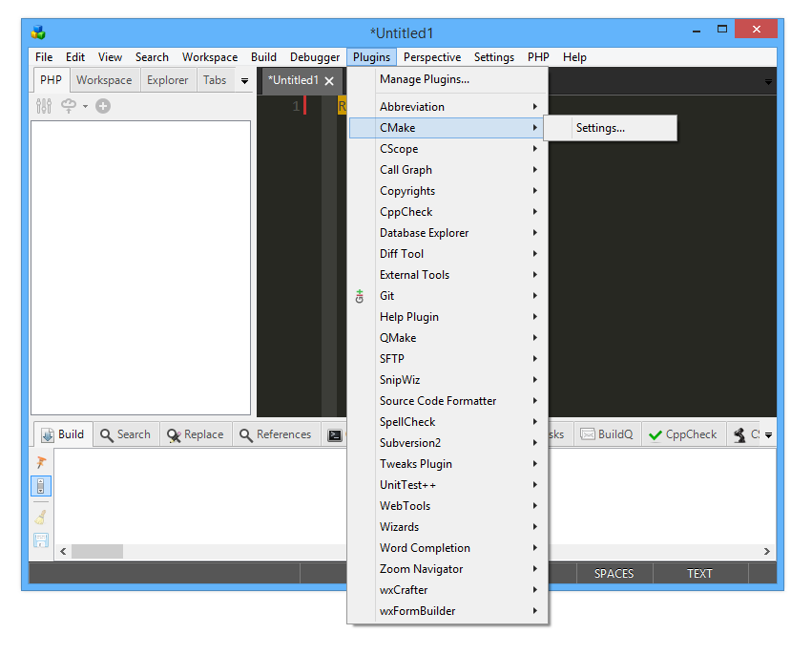This screenshot has height=655, width=812.
Task: Click the PHP settings sliders icon
Action: point(44,106)
